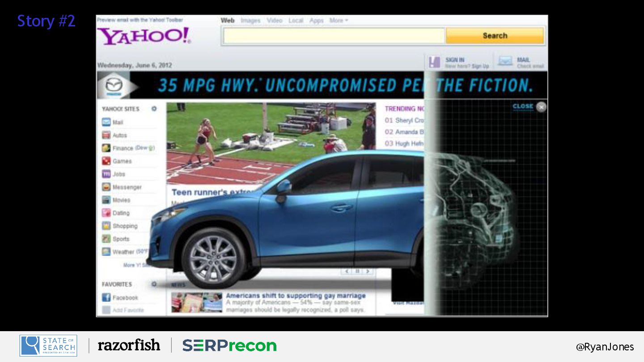
Task: Click the Yahoo search input field
Action: point(334,36)
